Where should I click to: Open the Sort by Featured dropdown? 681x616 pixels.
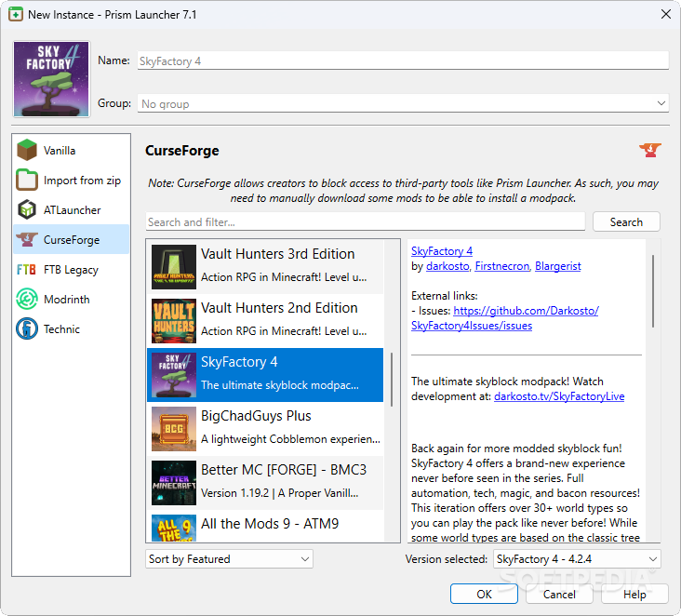tap(229, 558)
